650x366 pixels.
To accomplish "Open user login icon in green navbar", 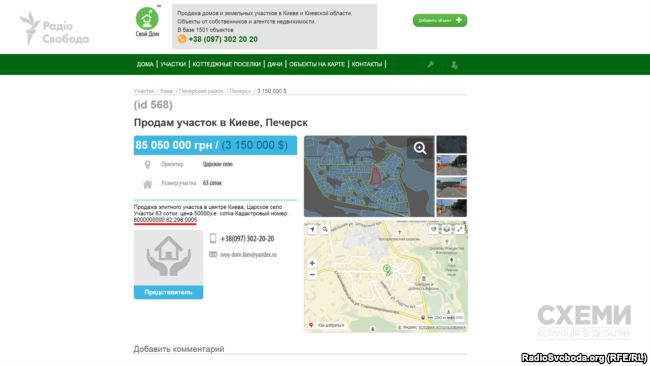I will (x=454, y=65).
